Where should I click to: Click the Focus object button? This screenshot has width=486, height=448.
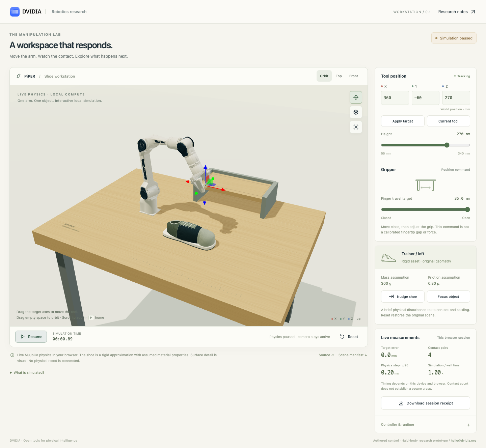tap(448, 297)
